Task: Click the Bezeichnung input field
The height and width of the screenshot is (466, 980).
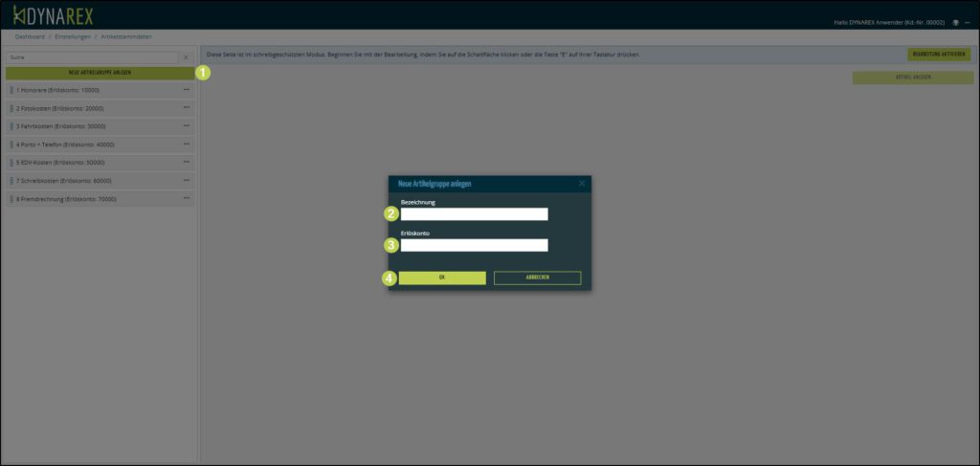Action: (x=474, y=214)
